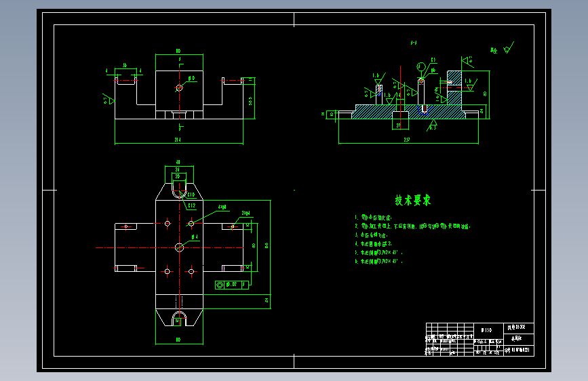Pick the large center hole in plan view

click(x=179, y=247)
